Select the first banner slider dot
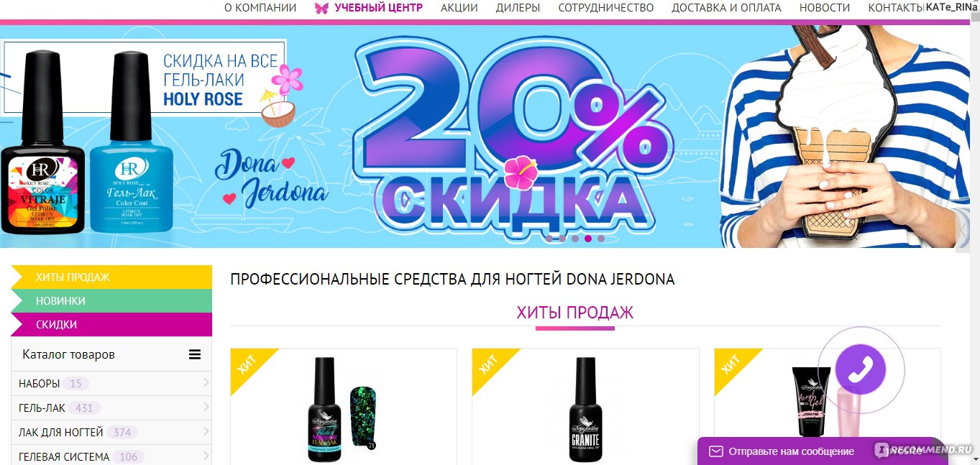 click(549, 239)
